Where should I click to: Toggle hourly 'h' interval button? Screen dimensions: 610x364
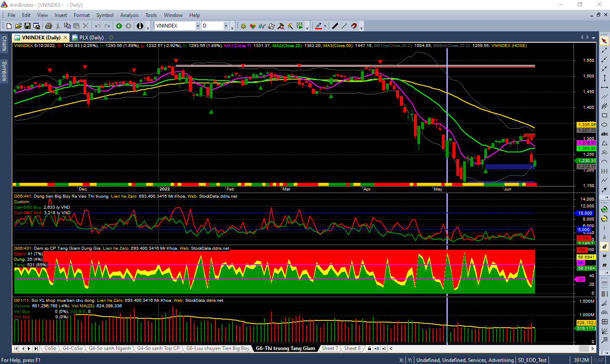tap(604, 237)
